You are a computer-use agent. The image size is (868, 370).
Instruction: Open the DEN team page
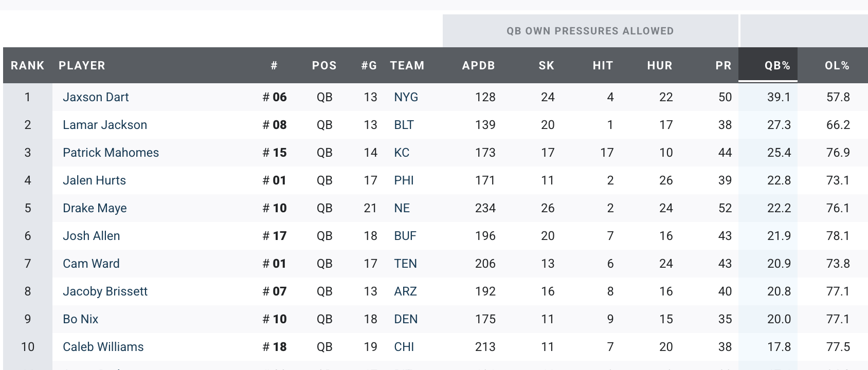coord(406,319)
